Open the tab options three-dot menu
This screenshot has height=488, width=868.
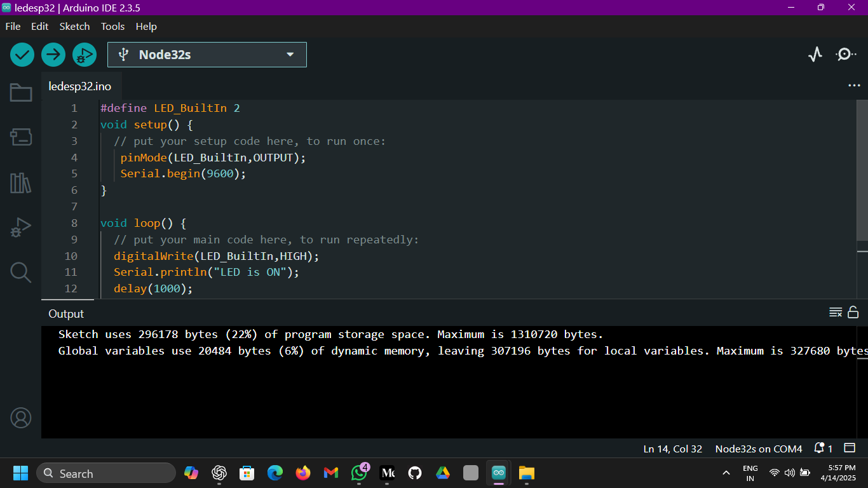pyautogui.click(x=854, y=86)
